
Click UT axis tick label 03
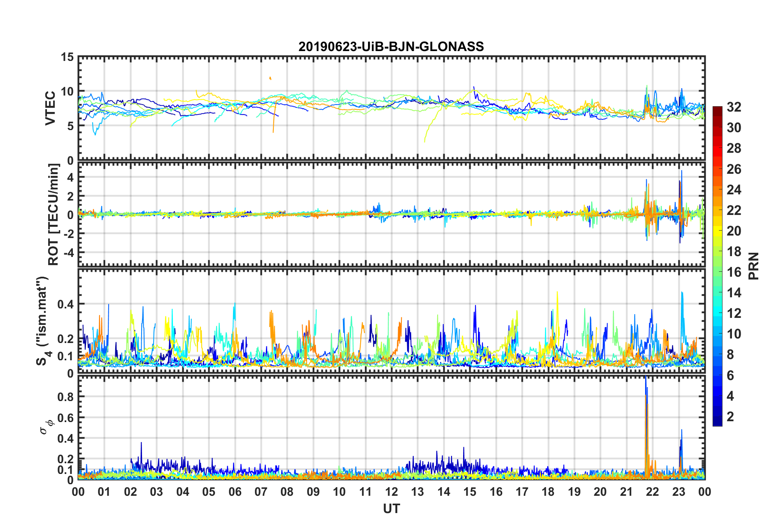(156, 492)
